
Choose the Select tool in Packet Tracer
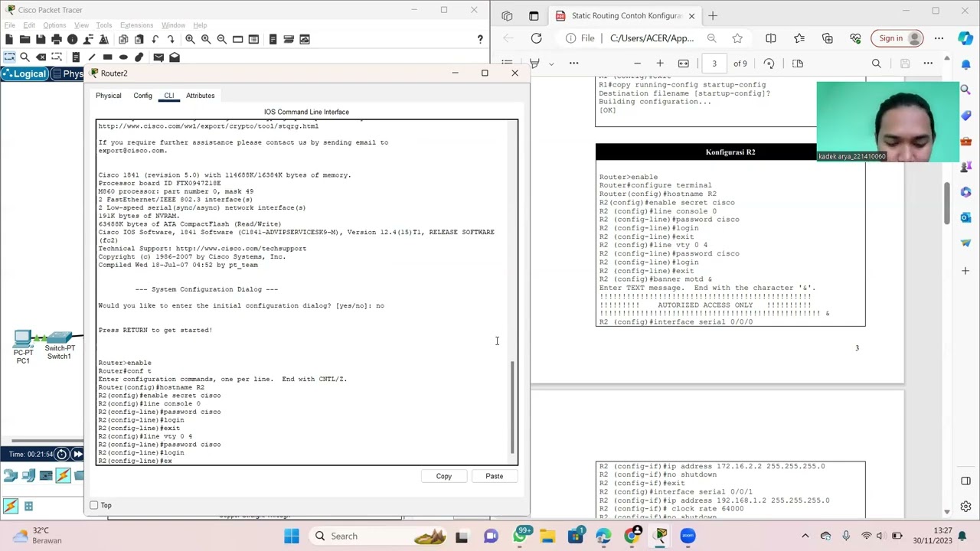coord(9,57)
